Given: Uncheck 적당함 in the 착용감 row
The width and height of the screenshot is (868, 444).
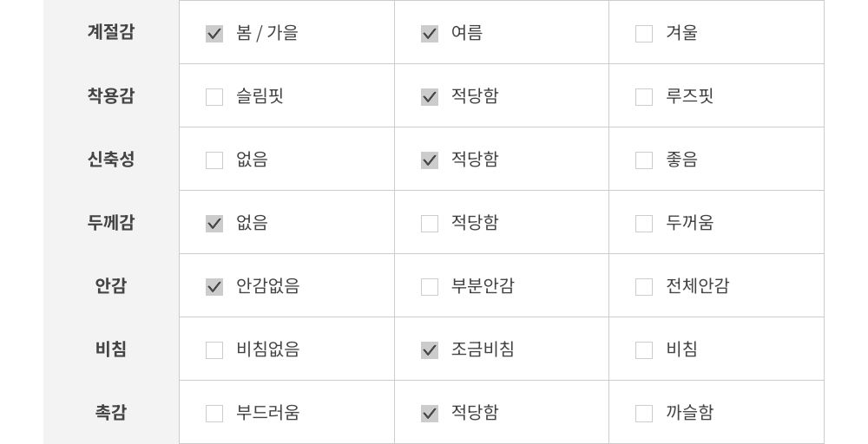Looking at the screenshot, I should click(430, 97).
